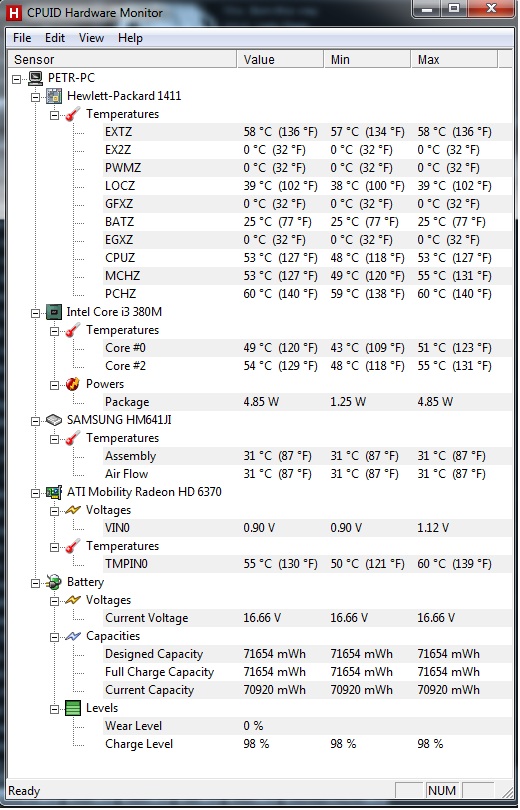520x810 pixels.
Task: Click the SAMSUNG hard drive icon
Action: tap(54, 420)
